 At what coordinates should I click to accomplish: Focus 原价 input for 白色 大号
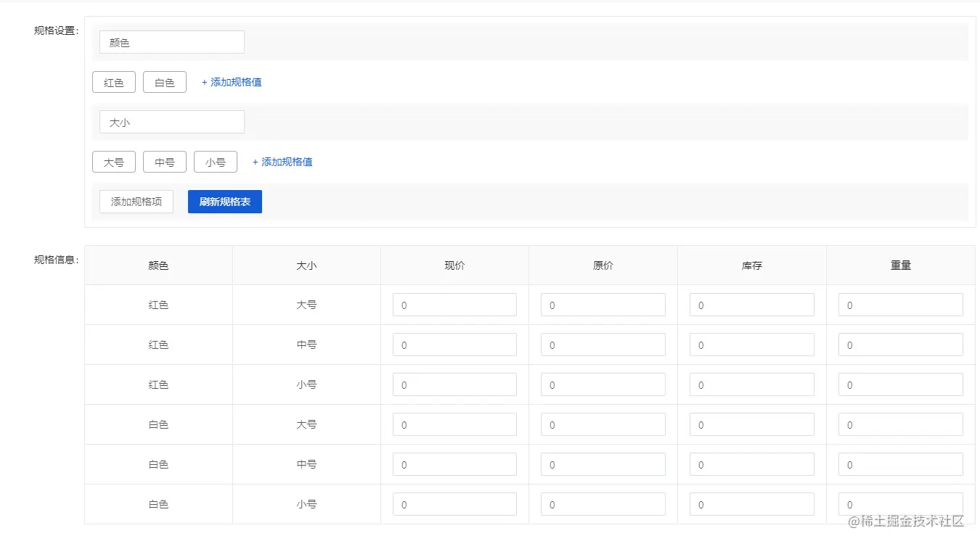pos(603,424)
